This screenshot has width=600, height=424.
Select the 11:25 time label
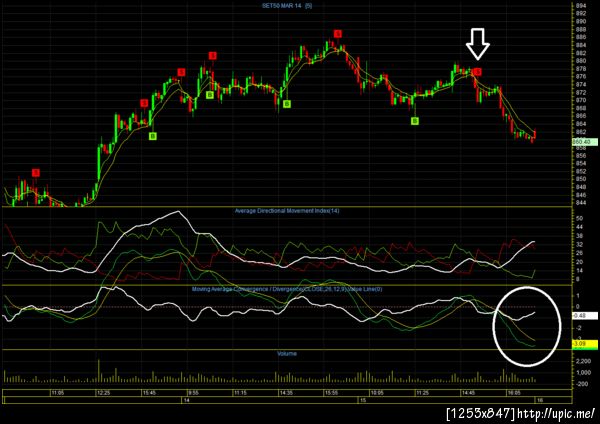point(422,393)
